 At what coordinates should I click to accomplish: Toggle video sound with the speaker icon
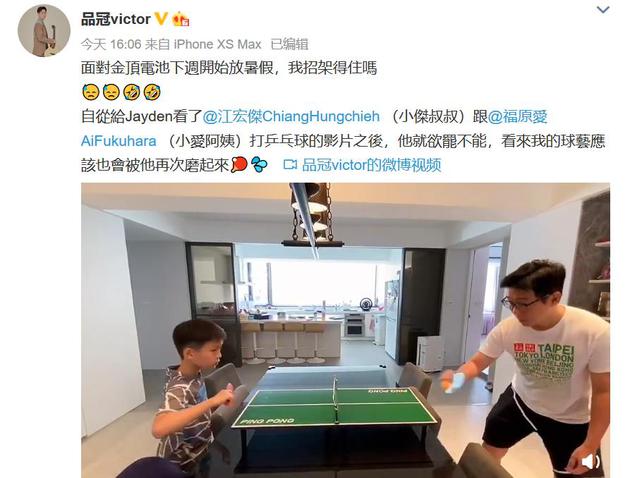(590, 463)
